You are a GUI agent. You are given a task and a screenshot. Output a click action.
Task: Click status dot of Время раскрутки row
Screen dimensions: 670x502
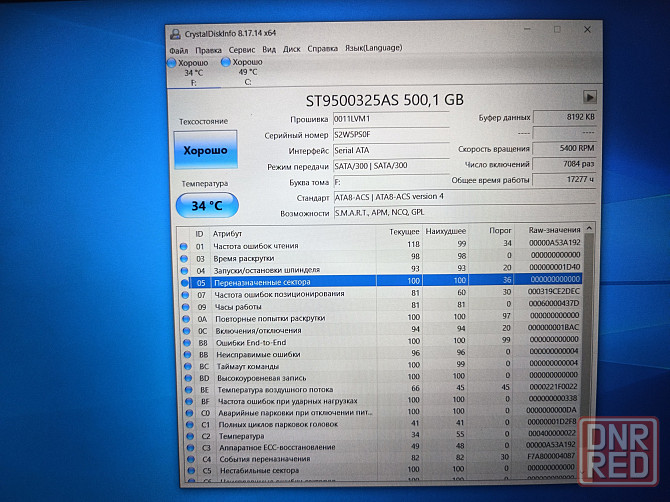click(x=184, y=258)
